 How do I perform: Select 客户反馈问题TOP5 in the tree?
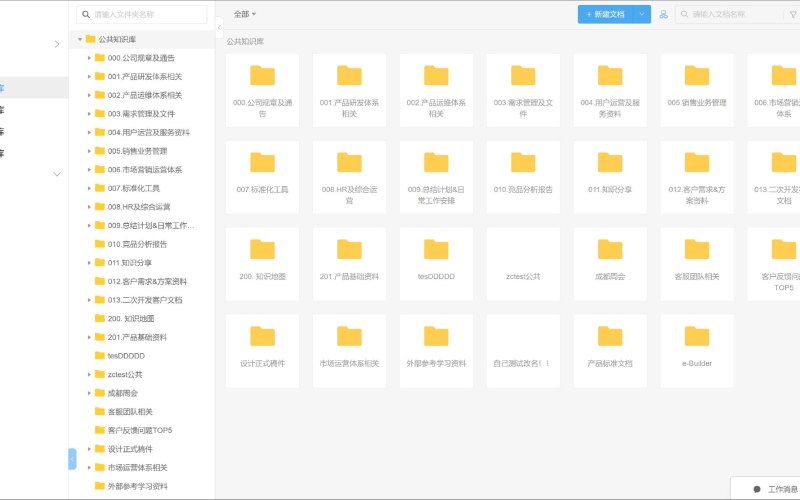[x=140, y=431]
